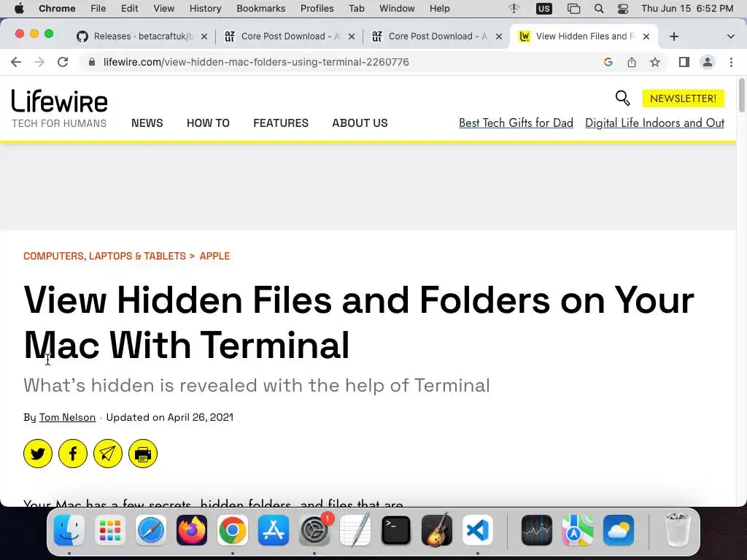This screenshot has width=747, height=560.
Task: Open FEATURES navigation section
Action: pos(281,122)
